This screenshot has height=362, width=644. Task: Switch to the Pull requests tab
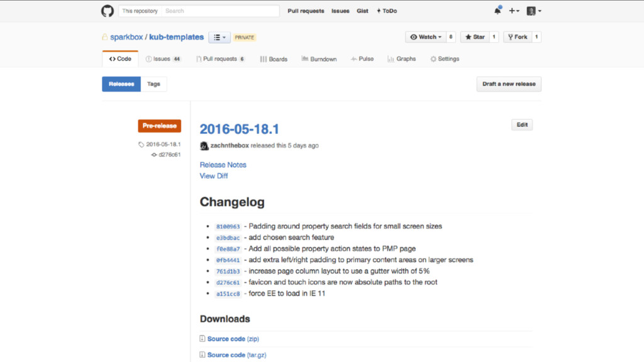219,59
